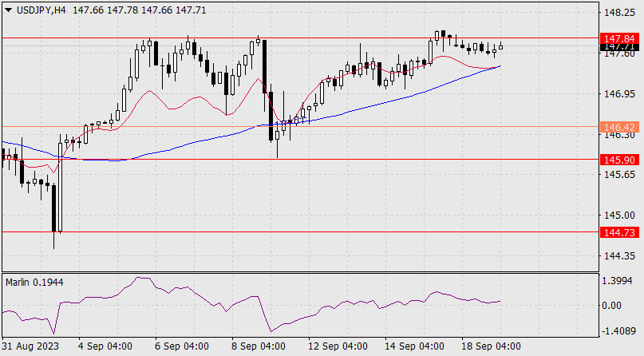Select the Marlin 0.1944 indicator label
Image resolution: width=644 pixels, height=356 pixels.
tap(34, 283)
